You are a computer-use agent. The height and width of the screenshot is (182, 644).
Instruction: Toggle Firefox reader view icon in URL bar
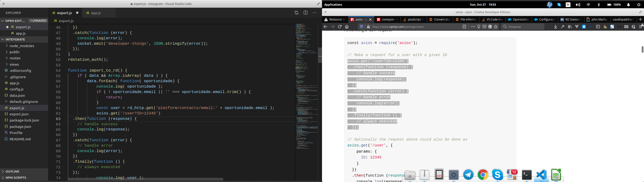[464, 27]
